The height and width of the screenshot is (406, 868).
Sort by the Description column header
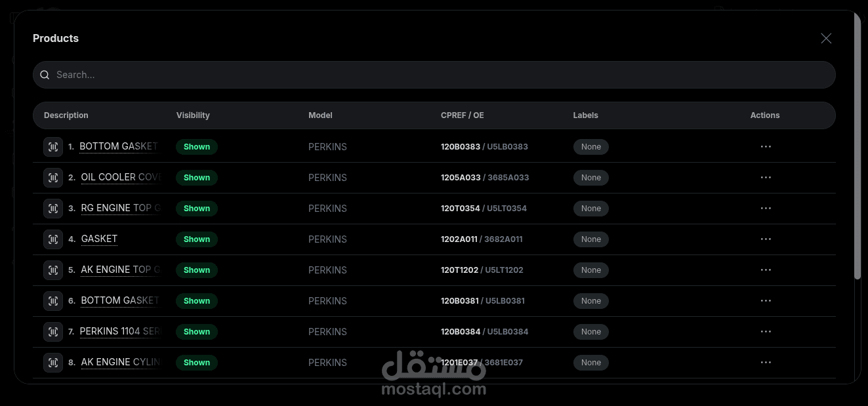point(66,115)
